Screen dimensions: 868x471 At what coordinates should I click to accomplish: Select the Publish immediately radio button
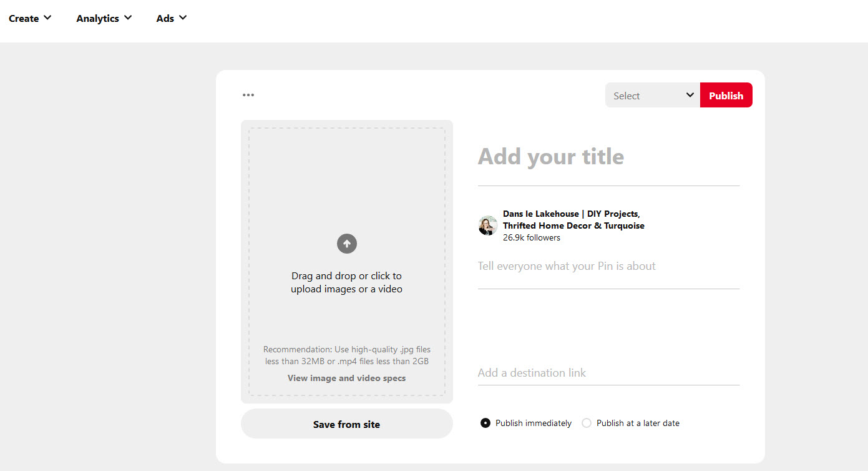point(485,423)
